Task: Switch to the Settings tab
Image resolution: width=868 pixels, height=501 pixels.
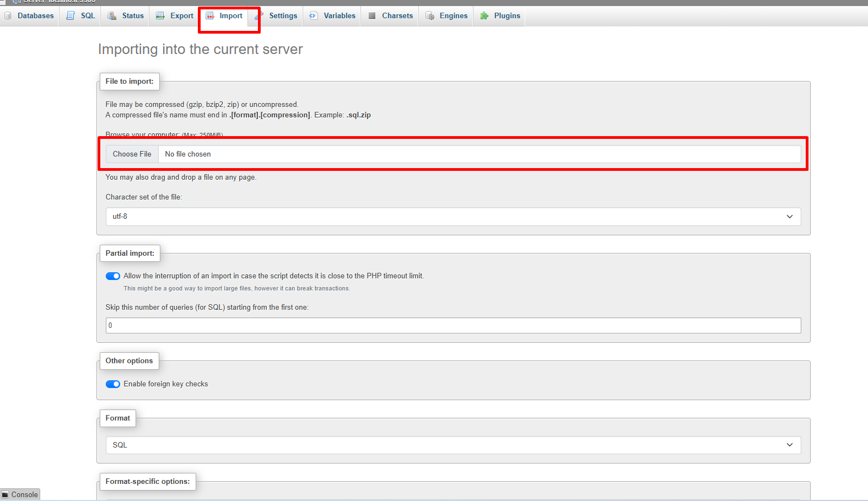Action: [283, 16]
